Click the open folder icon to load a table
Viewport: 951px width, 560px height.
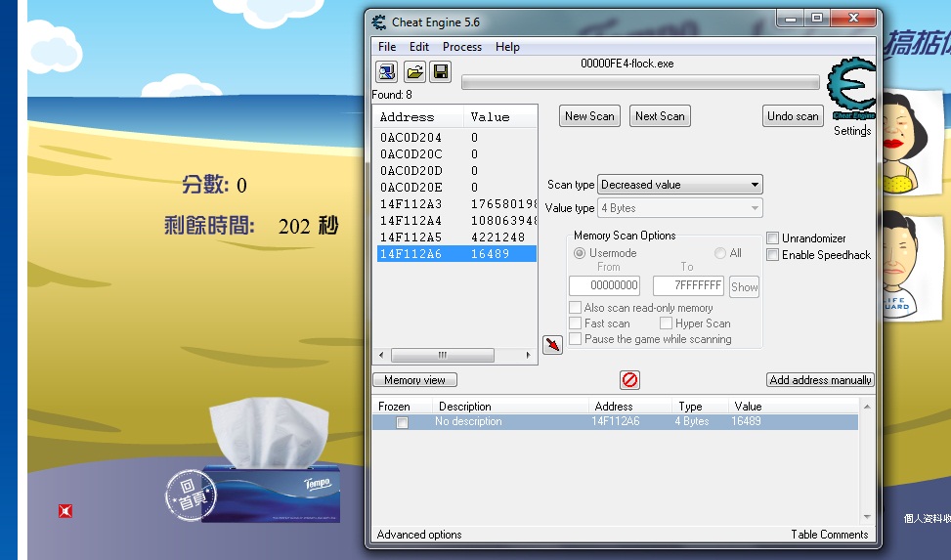(414, 72)
